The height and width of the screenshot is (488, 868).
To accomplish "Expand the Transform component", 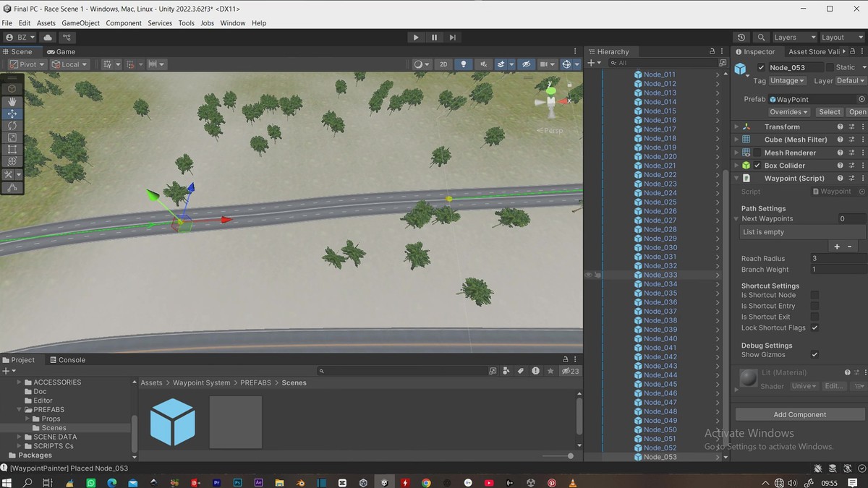I will [x=737, y=127].
